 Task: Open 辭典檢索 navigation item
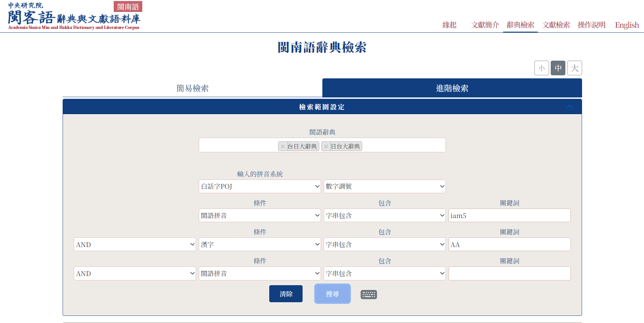point(520,25)
